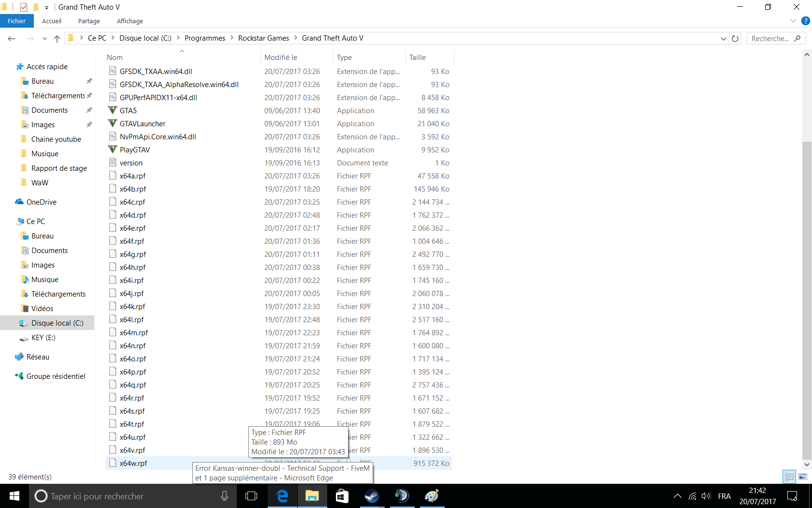Open Réseau in the navigation pane
Screen dimensions: 812x508
(x=38, y=357)
